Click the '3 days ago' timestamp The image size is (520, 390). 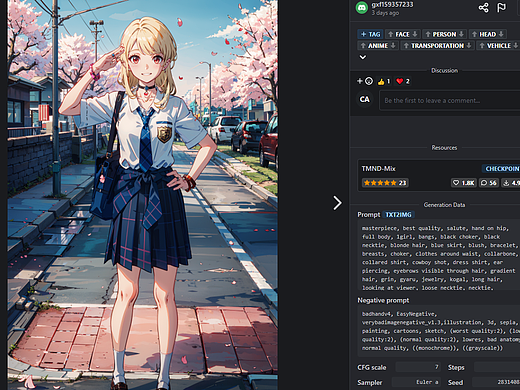coord(385,13)
